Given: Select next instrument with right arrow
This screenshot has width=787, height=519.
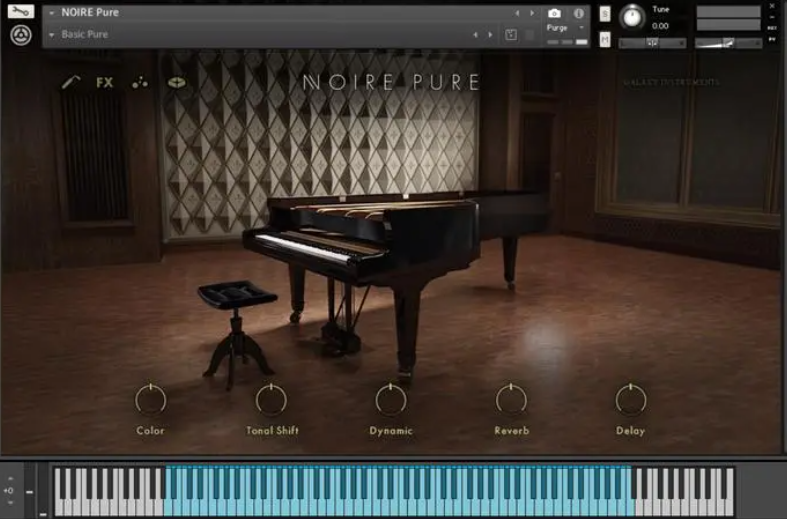Looking at the screenshot, I should tap(532, 13).
